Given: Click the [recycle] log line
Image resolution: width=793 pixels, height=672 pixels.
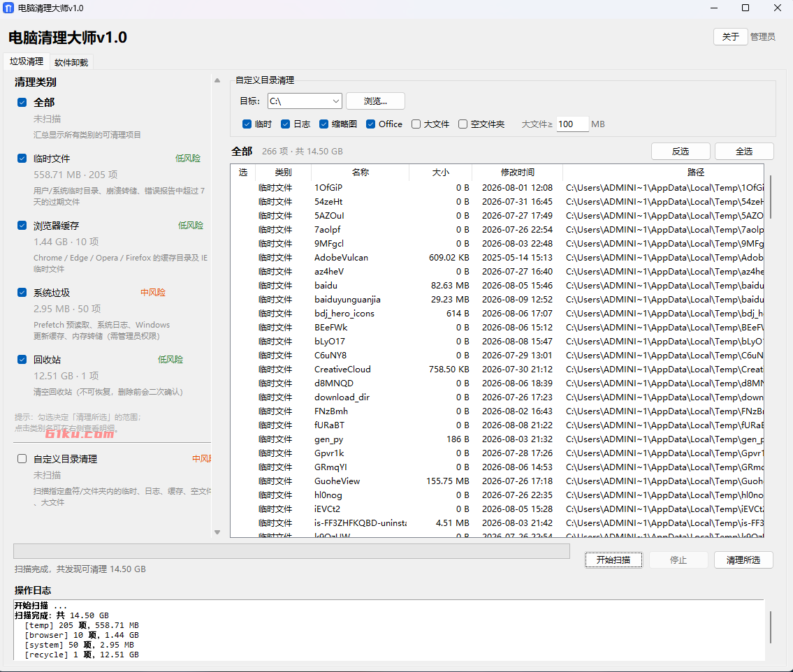Looking at the screenshot, I should [82, 655].
